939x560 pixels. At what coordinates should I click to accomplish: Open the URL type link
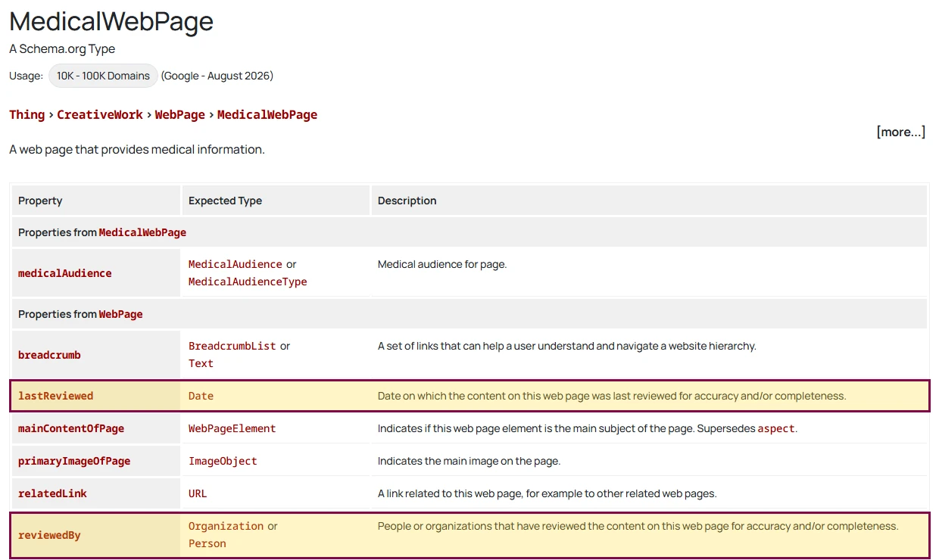[198, 493]
